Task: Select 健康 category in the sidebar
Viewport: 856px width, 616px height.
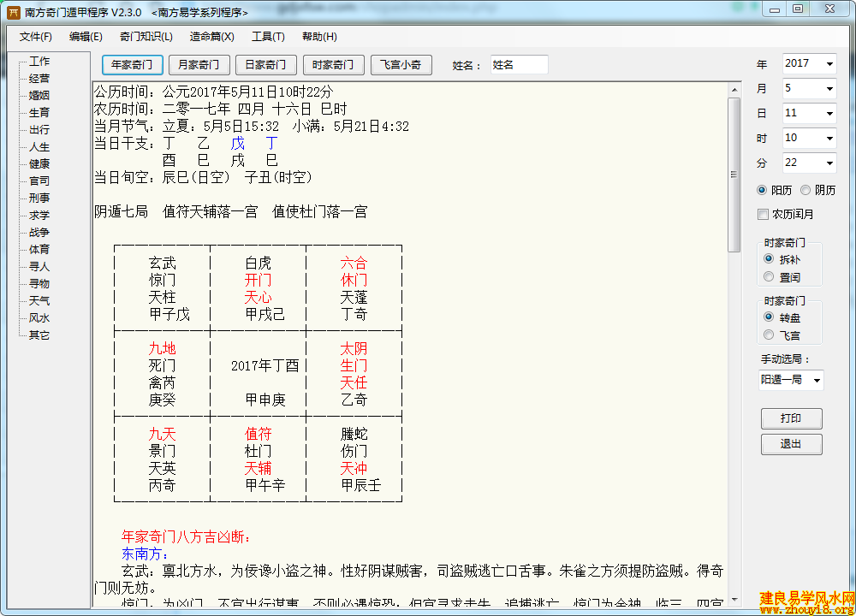Action: pyautogui.click(x=39, y=163)
